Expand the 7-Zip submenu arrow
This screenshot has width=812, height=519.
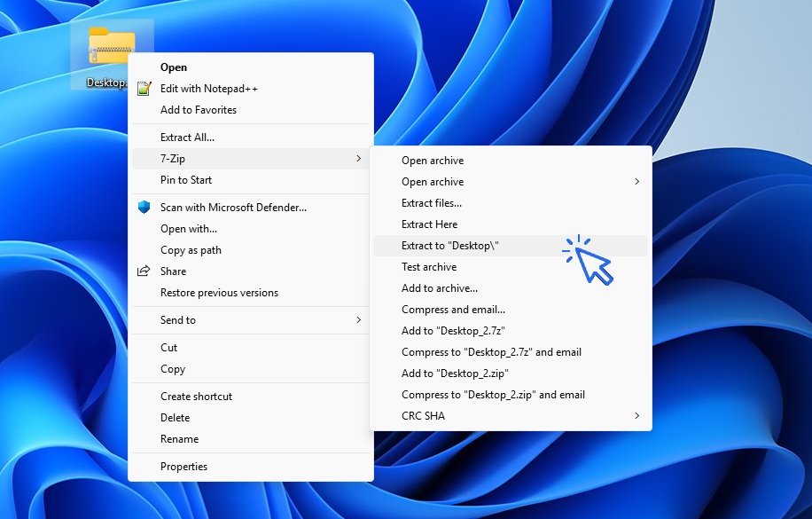(x=358, y=159)
